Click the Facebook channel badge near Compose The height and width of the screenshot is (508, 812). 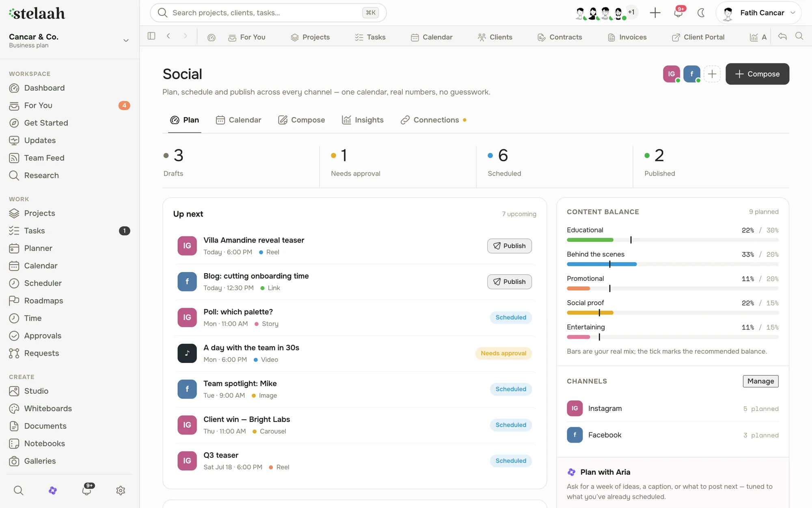point(692,74)
